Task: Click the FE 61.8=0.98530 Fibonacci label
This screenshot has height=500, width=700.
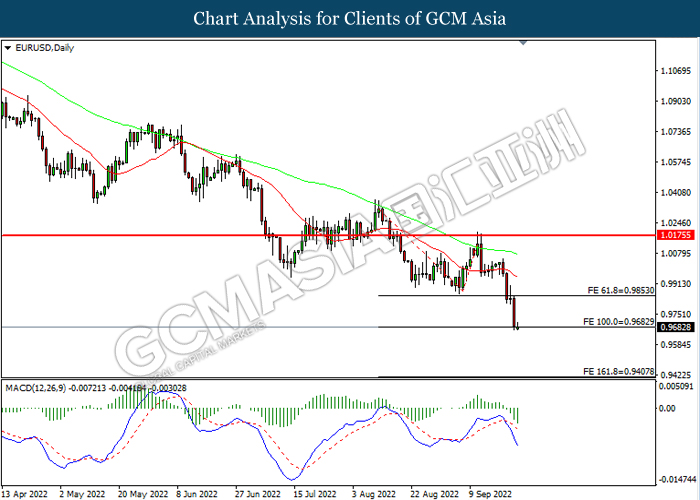Action: pos(621,291)
